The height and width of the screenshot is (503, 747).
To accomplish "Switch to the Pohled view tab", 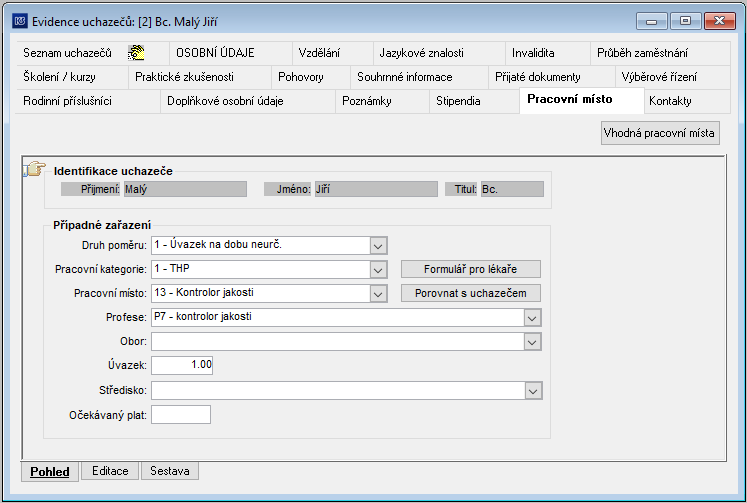I will (x=50, y=472).
